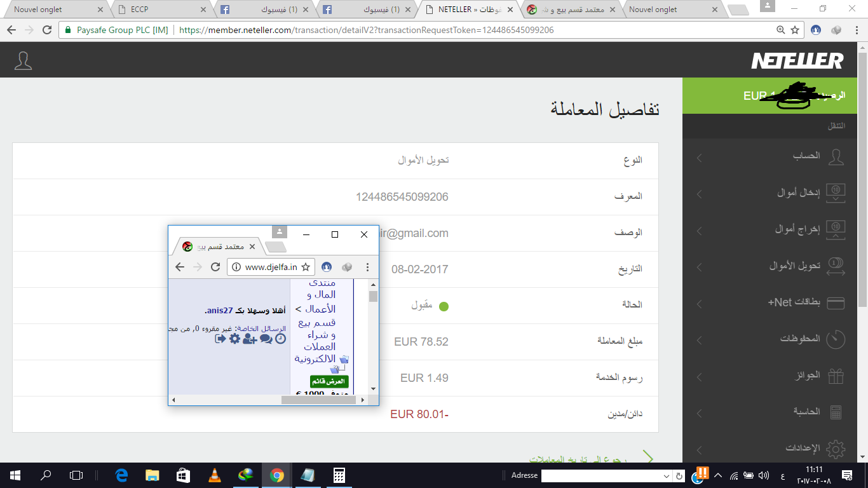Switch to the ECCP tab
This screenshot has width=868, height=488.
pos(162,10)
